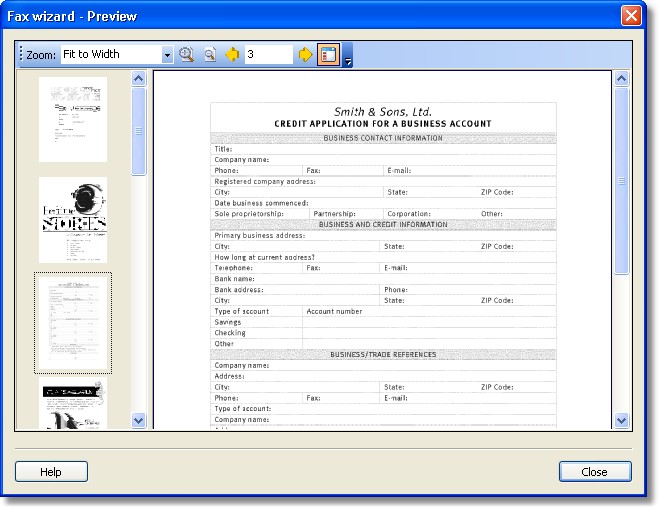Select the first page thumbnail
659x509 pixels.
[73, 120]
